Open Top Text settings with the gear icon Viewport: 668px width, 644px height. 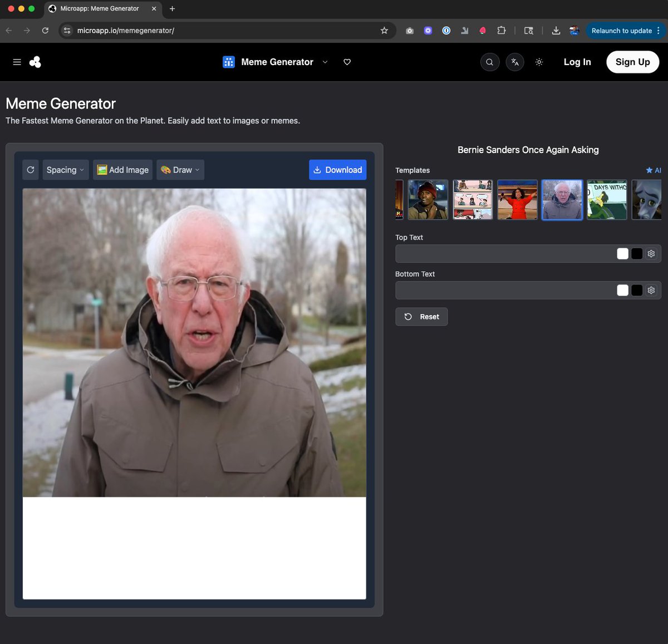[651, 253]
